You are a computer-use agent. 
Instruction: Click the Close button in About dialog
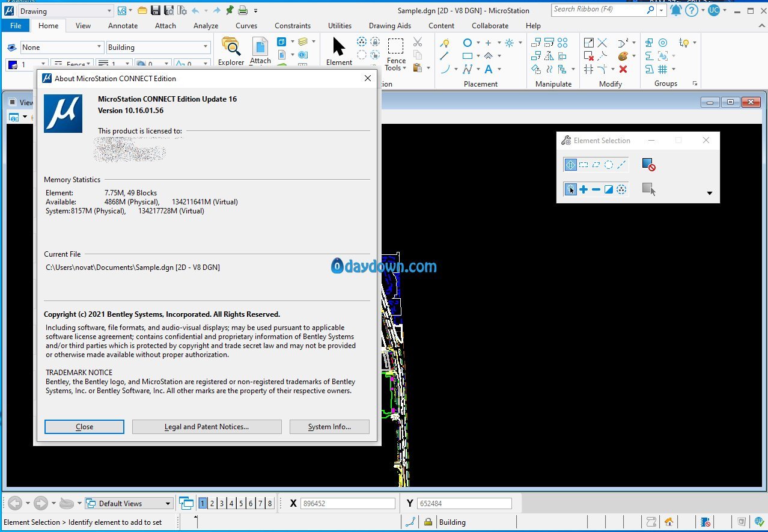[84, 427]
